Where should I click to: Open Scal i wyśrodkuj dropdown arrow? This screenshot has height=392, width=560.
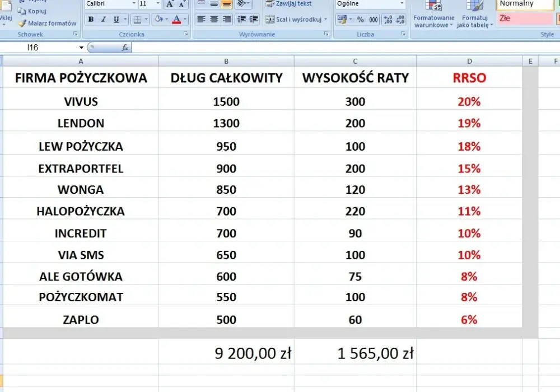325,19
